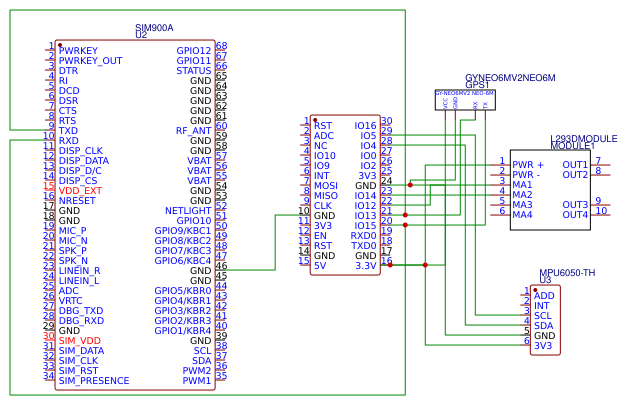
Task: Select the OUT1 pin on L293D module
Action: pyautogui.click(x=575, y=164)
